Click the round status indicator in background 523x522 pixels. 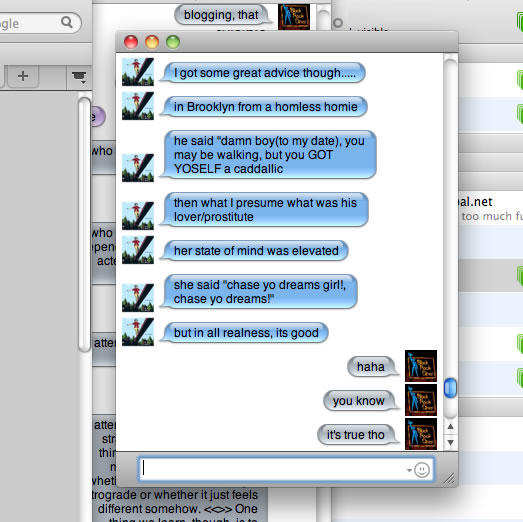click(338, 23)
